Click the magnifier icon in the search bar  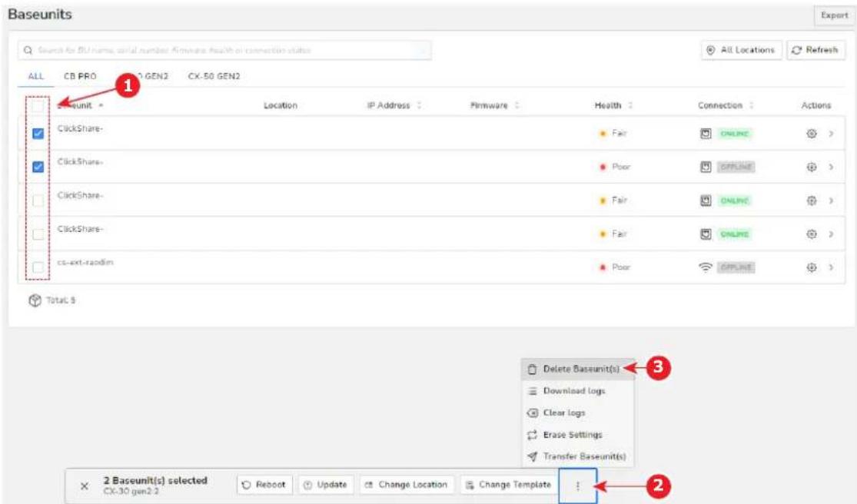click(28, 50)
